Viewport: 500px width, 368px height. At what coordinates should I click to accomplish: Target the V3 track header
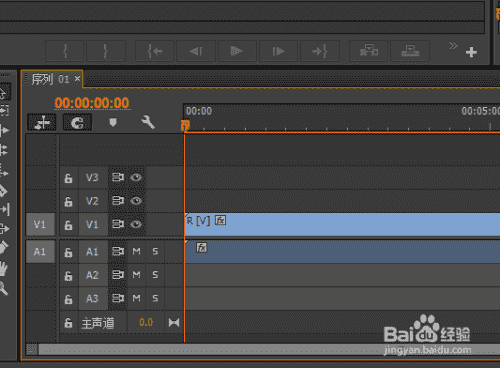tap(93, 178)
